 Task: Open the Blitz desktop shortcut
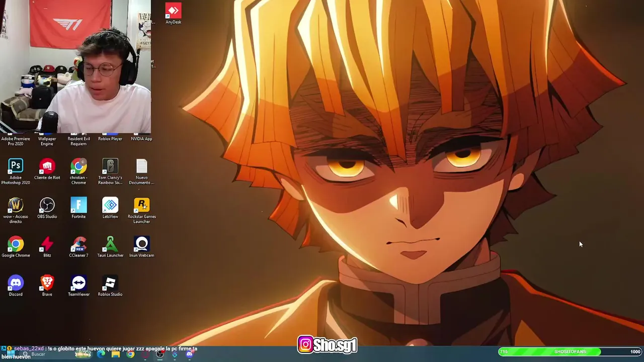[47, 247]
